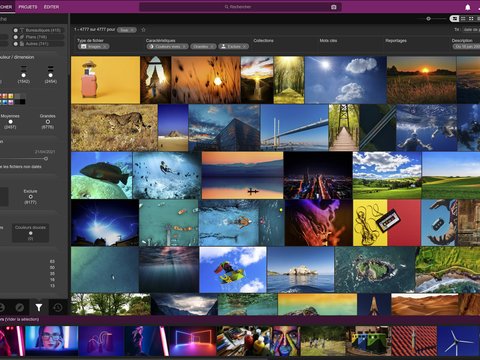Image resolution: width=480 pixels, height=360 pixels.
Task: Click the Exclure filter chip
Action: click(234, 47)
